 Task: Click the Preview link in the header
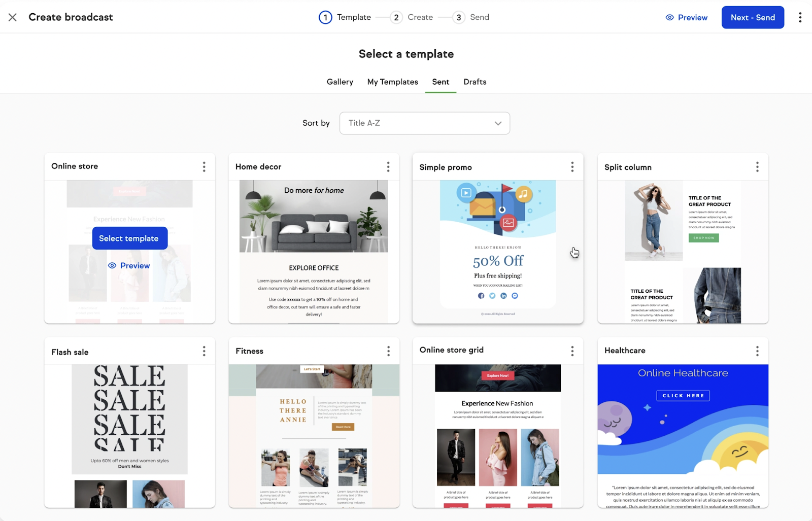tap(686, 17)
